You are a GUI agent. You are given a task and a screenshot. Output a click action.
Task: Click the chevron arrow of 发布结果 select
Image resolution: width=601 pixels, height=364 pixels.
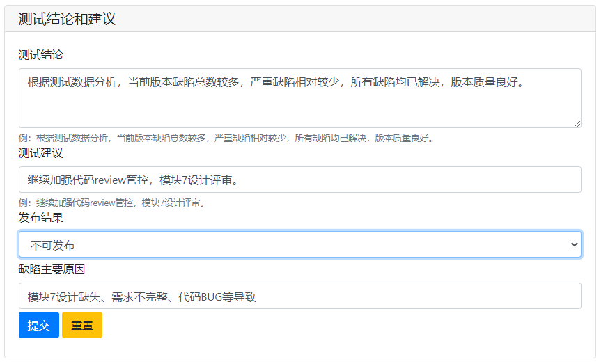coord(574,245)
